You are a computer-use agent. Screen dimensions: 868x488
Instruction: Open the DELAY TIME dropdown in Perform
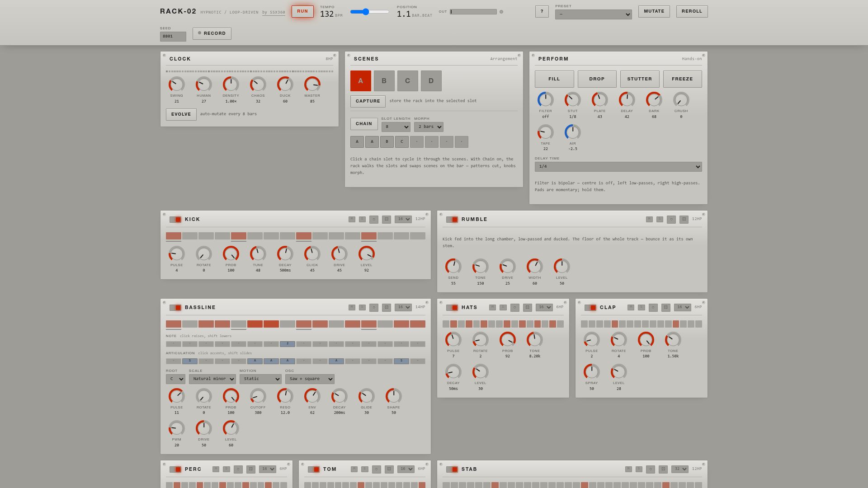[618, 167]
